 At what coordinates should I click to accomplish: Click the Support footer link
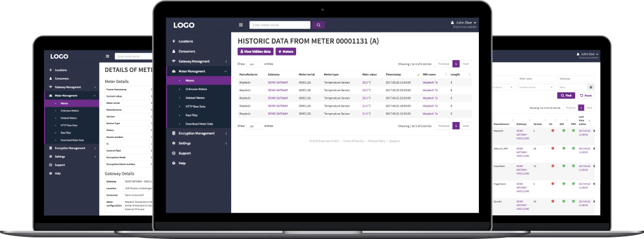point(395,141)
